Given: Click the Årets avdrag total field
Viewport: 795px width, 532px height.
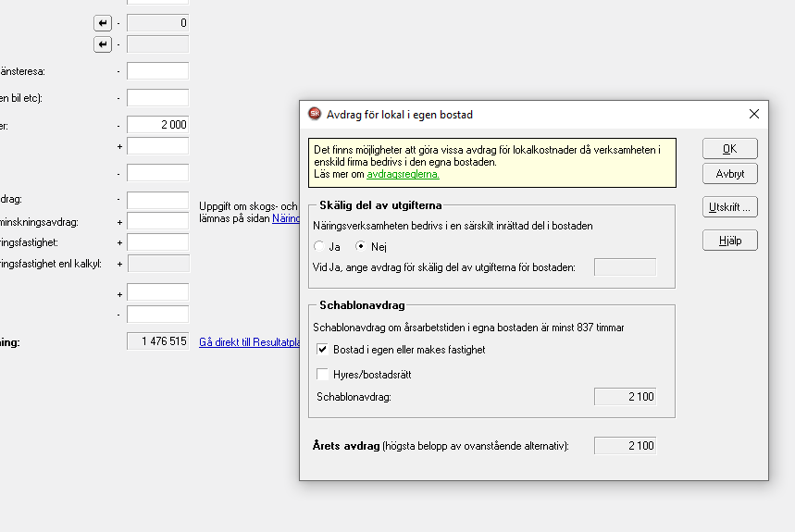Looking at the screenshot, I should (x=625, y=446).
